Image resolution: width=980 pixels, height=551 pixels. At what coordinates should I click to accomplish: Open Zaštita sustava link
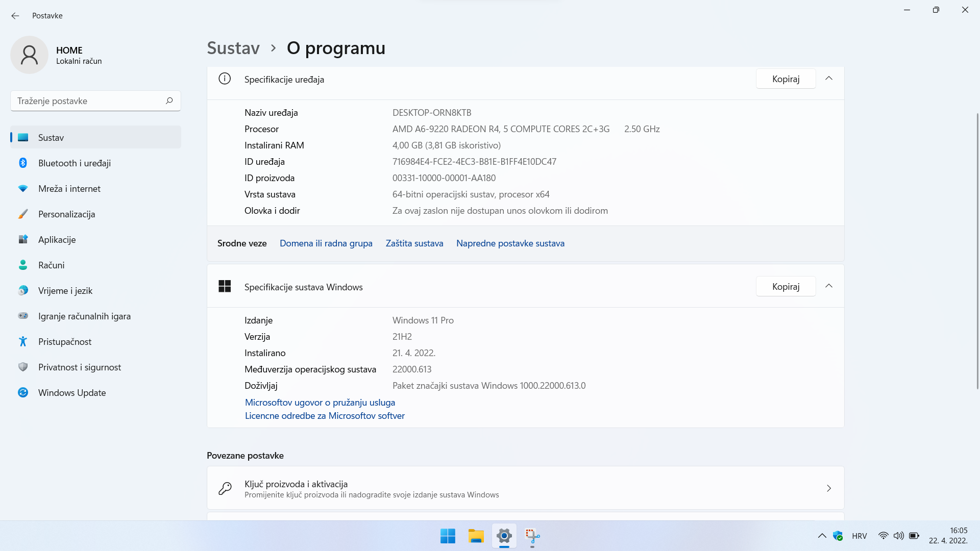coord(414,243)
